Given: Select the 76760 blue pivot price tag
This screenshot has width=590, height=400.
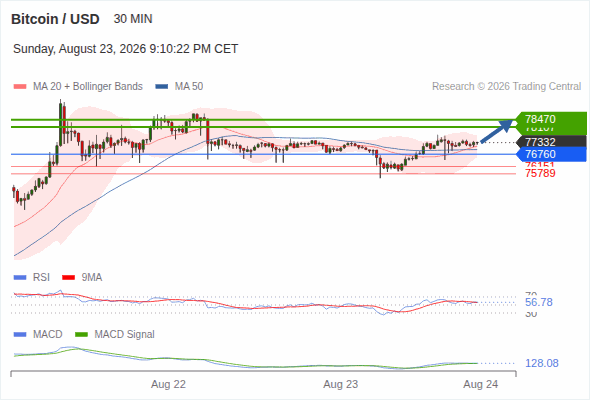Looking at the screenshot, I should (550, 154).
